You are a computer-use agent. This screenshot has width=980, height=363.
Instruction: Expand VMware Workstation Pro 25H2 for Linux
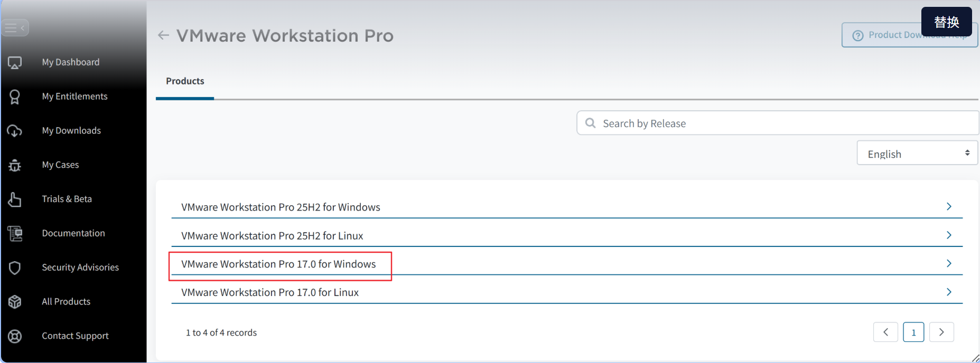point(948,235)
